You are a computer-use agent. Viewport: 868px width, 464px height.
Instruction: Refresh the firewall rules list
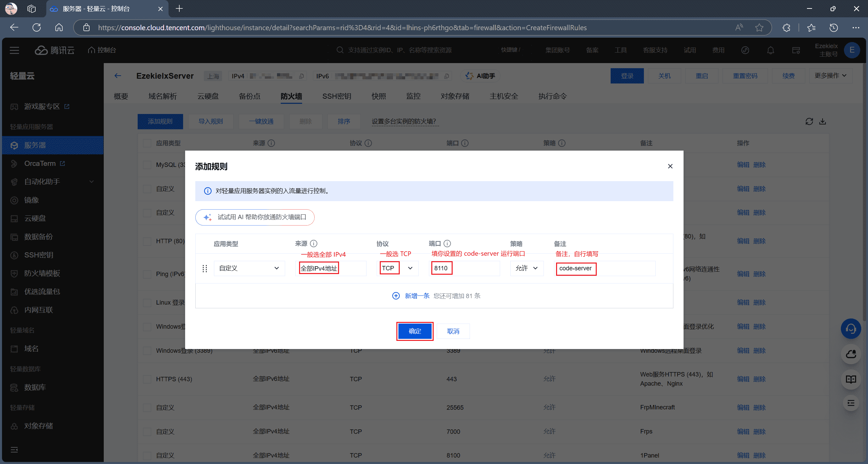coord(809,121)
